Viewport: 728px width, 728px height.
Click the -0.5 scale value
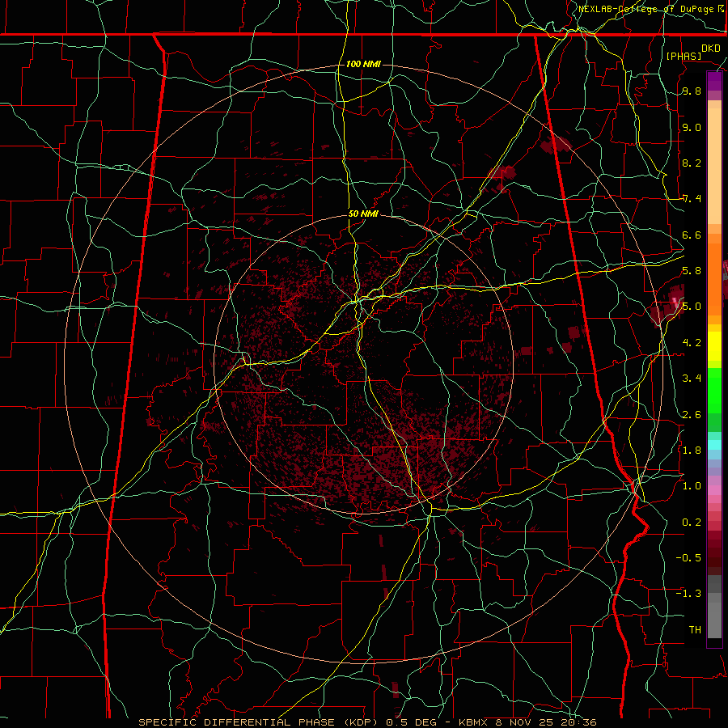click(688, 558)
